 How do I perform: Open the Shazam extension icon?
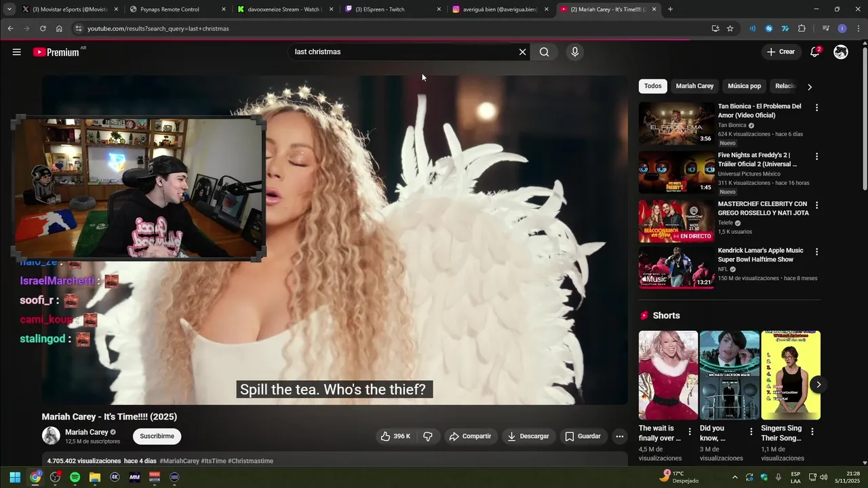pyautogui.click(x=769, y=28)
